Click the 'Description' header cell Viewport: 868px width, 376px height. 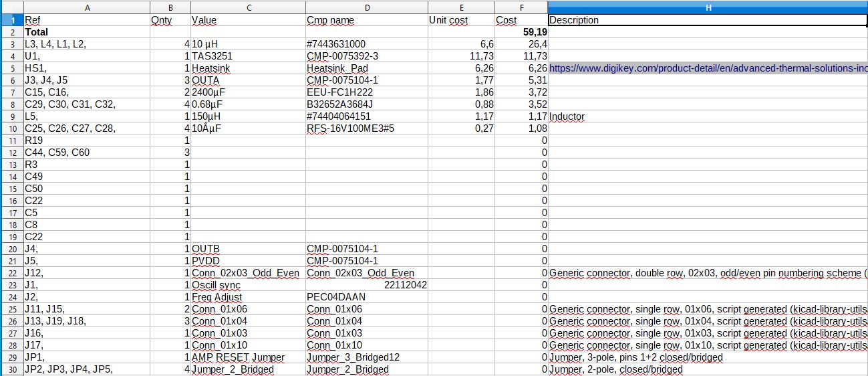coord(708,20)
